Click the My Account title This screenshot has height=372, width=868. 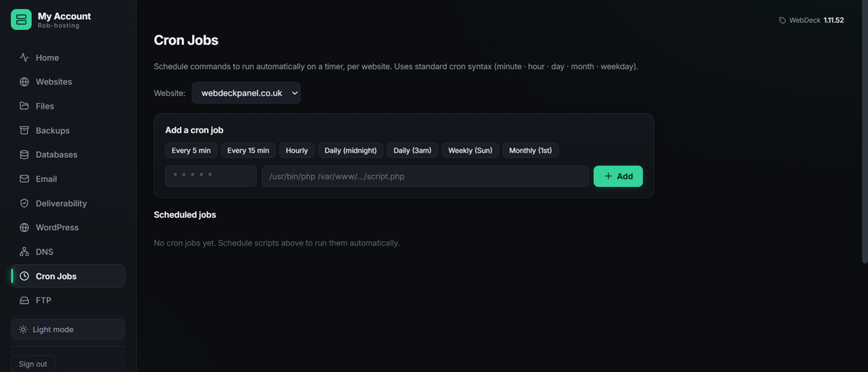pyautogui.click(x=64, y=16)
